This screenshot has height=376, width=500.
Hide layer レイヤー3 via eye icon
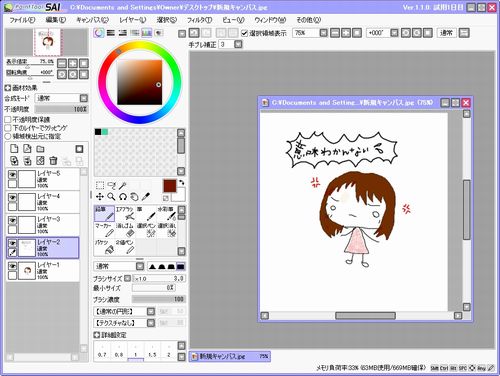(12, 221)
